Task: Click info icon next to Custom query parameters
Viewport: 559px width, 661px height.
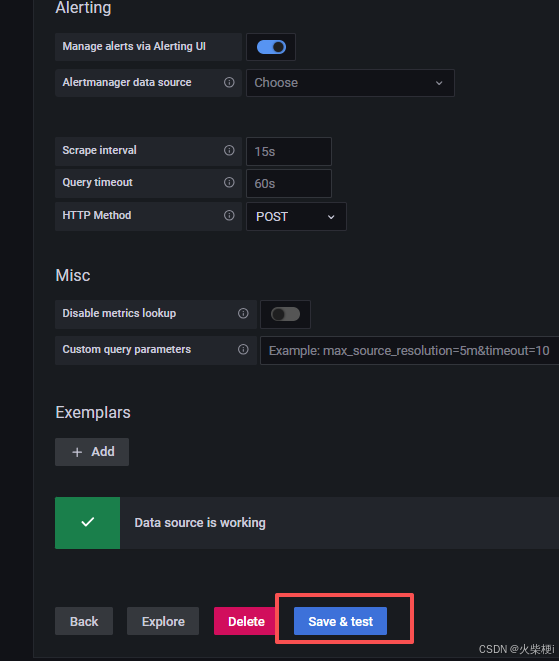Action: [x=243, y=349]
